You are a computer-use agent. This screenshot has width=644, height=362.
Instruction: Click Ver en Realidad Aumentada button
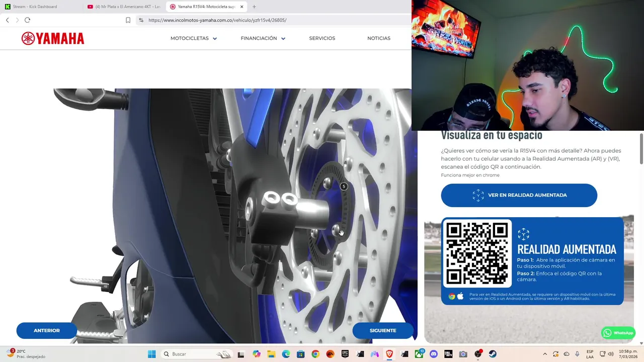(519, 195)
